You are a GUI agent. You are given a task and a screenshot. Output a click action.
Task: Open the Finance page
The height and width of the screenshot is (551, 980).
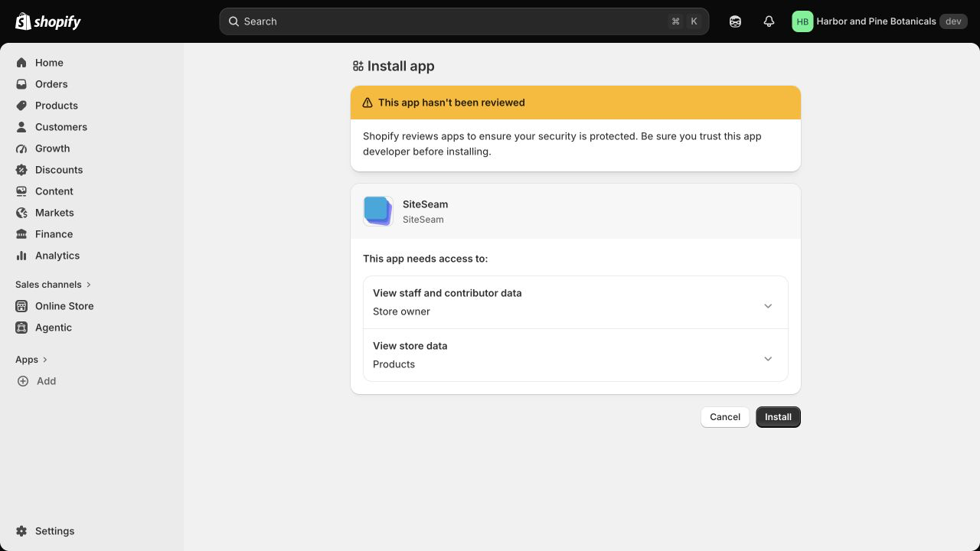pos(92,234)
